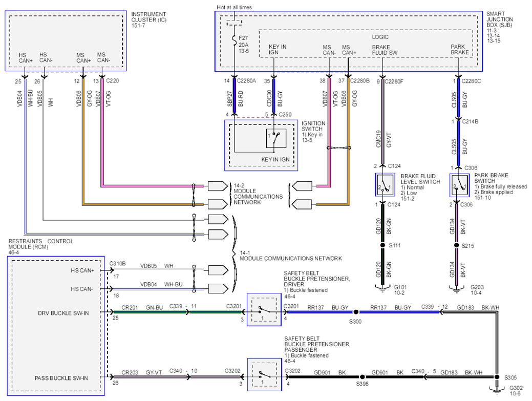Click the park brake switch symbol

[x=459, y=185]
